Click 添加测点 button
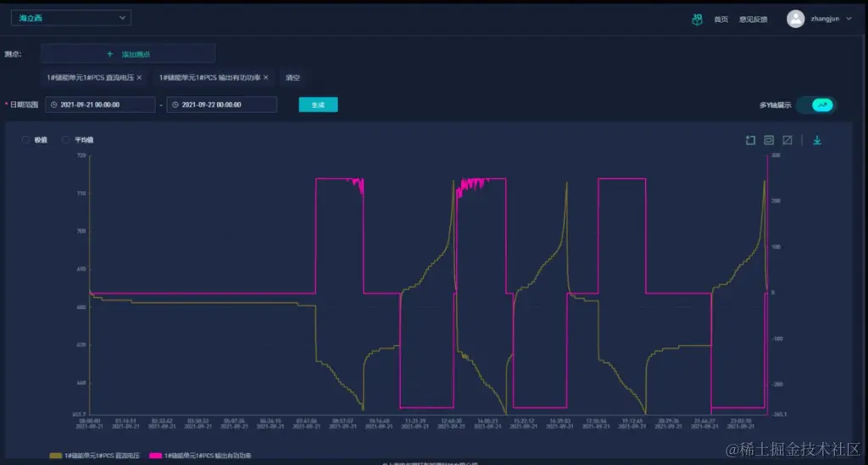The height and width of the screenshot is (465, 868). (128, 53)
